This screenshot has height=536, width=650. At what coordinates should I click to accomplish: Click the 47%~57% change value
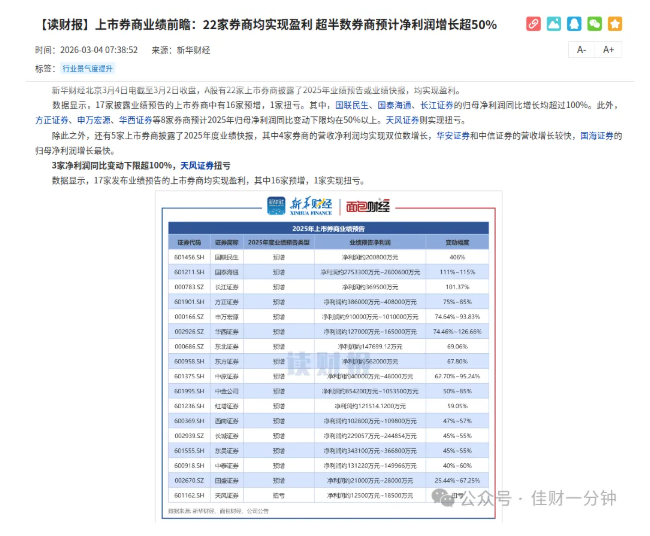pos(457,421)
